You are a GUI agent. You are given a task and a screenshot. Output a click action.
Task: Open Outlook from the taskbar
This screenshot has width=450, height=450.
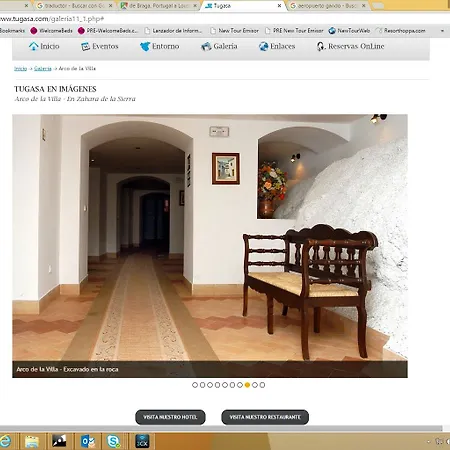88,441
